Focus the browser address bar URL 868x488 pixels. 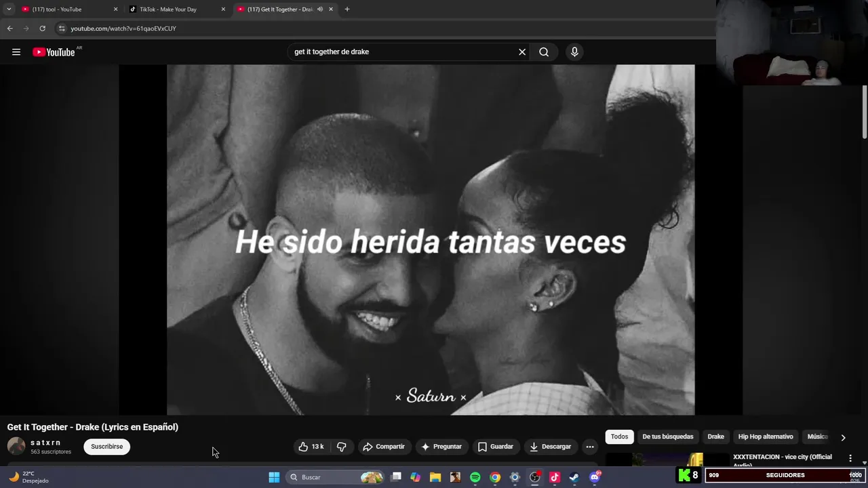pos(123,28)
